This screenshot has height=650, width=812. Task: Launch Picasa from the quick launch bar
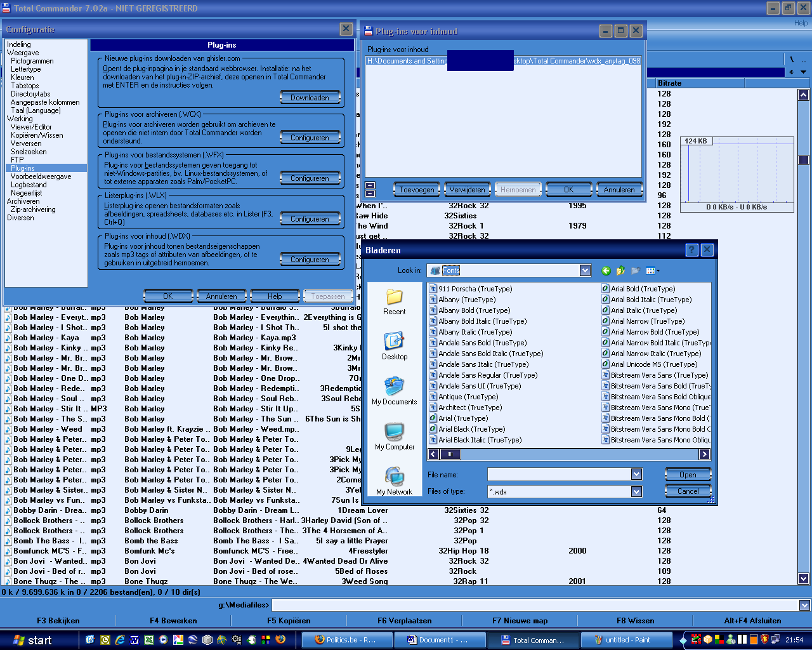tap(178, 640)
